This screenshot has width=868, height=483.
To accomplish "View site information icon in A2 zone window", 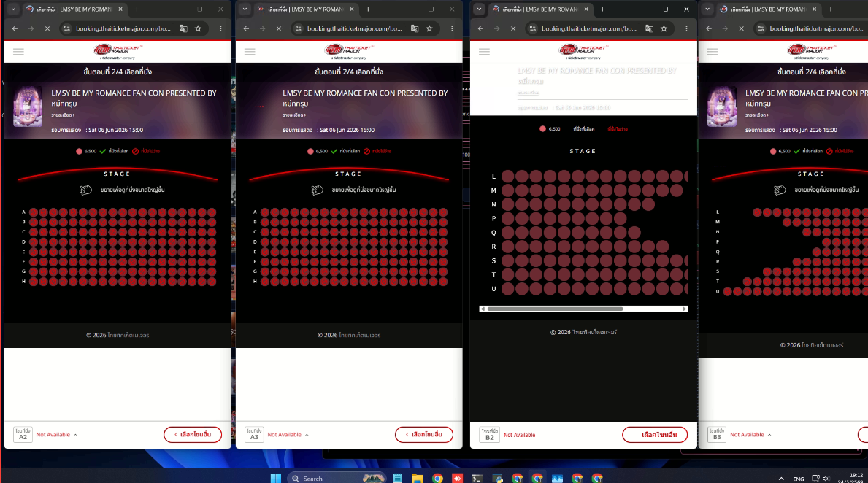I will pyautogui.click(x=67, y=28).
